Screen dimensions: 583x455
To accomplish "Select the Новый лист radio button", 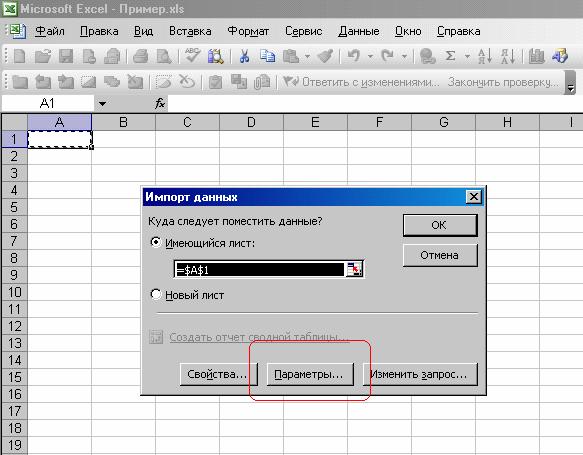I will click(155, 294).
